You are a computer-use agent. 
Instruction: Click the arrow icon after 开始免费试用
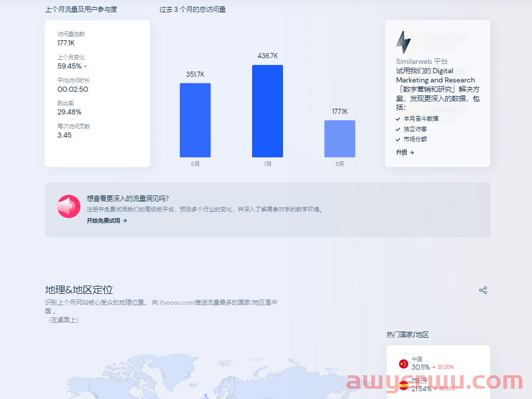click(125, 221)
